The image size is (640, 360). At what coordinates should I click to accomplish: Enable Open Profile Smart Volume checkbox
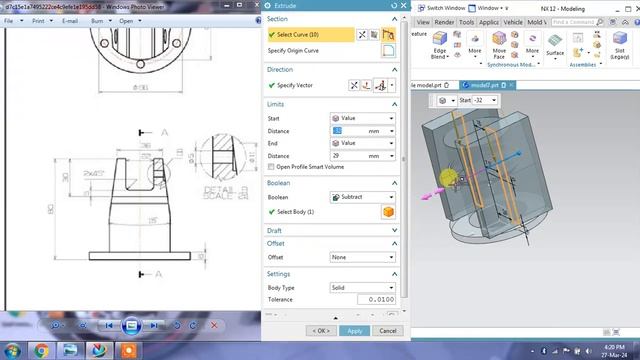pyautogui.click(x=271, y=167)
